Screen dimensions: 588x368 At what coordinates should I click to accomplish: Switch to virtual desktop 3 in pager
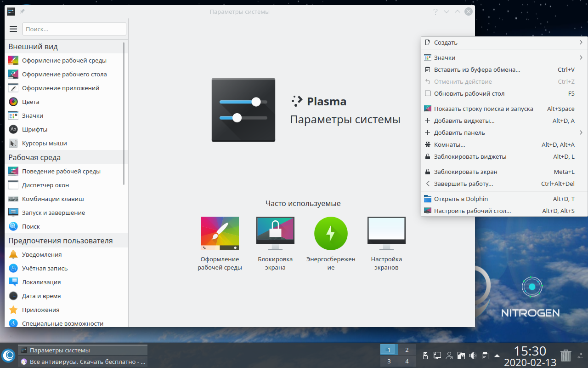point(389,362)
